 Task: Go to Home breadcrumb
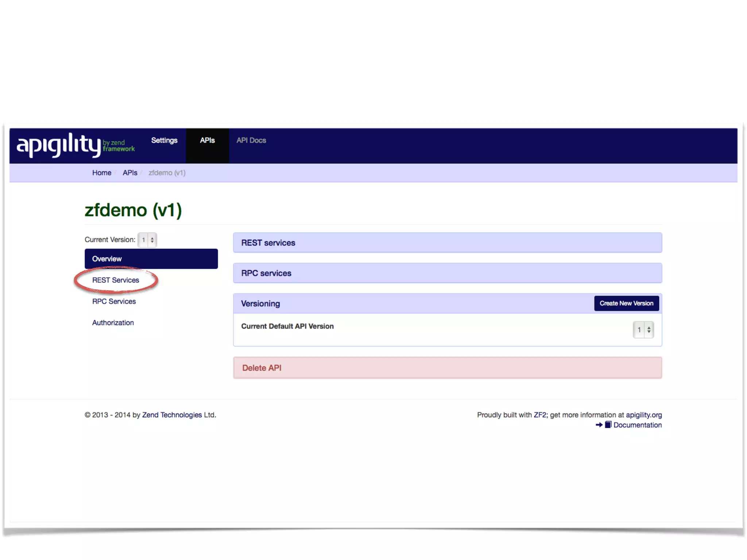point(101,173)
